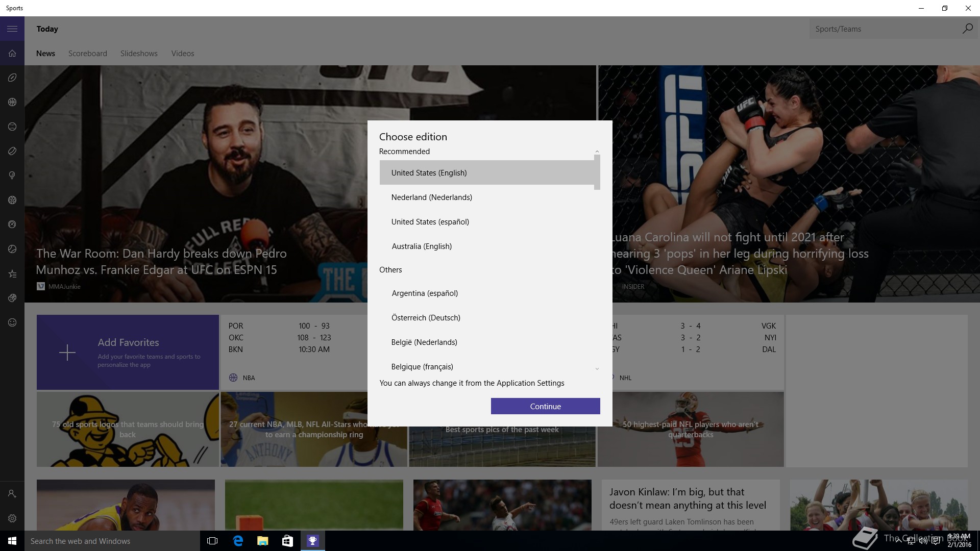Click the taskbar clock showing 2/1/2016

[x=959, y=541]
